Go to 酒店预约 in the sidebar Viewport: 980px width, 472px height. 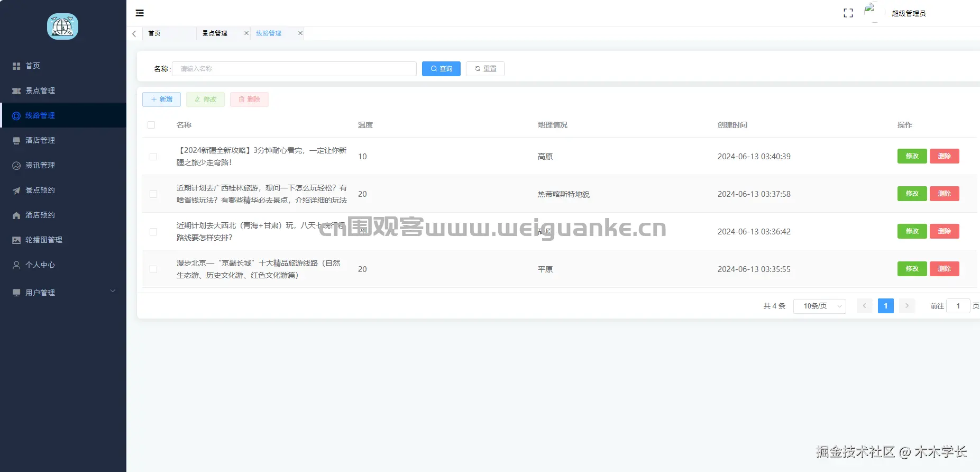coord(63,215)
